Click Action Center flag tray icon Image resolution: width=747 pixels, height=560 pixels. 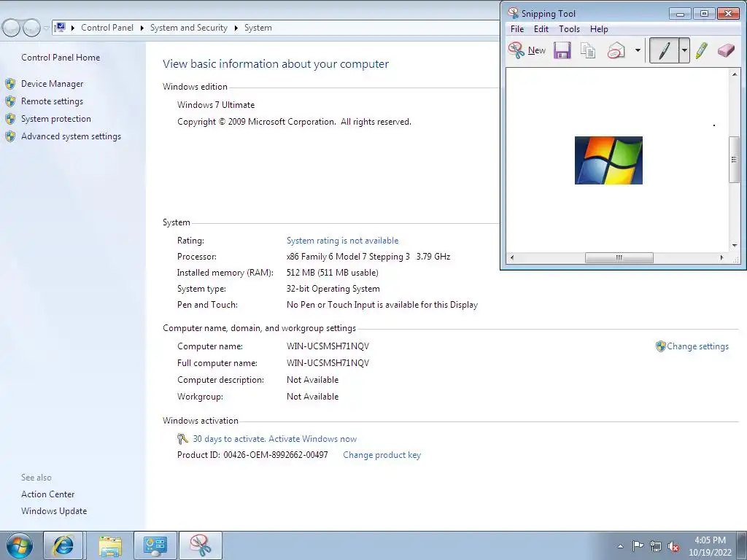(638, 546)
